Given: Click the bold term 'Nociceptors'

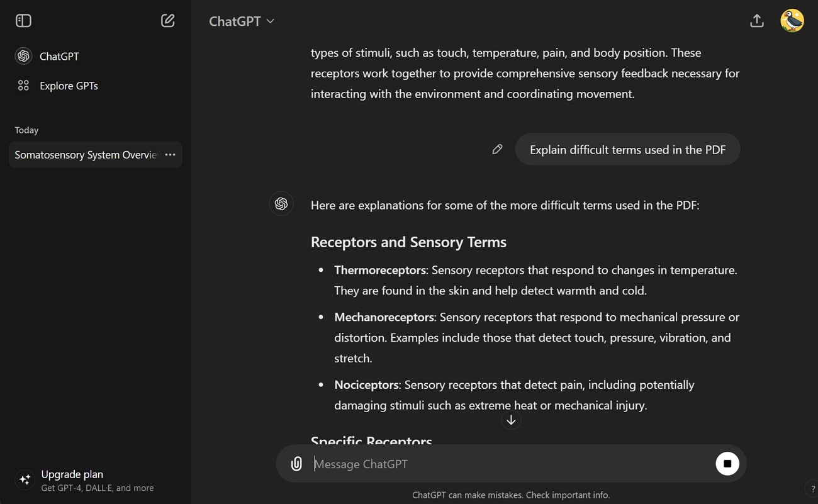Looking at the screenshot, I should tap(366, 384).
